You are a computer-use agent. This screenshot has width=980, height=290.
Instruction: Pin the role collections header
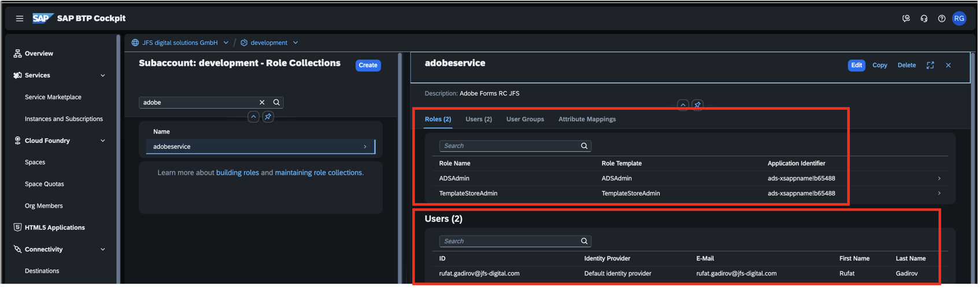268,117
